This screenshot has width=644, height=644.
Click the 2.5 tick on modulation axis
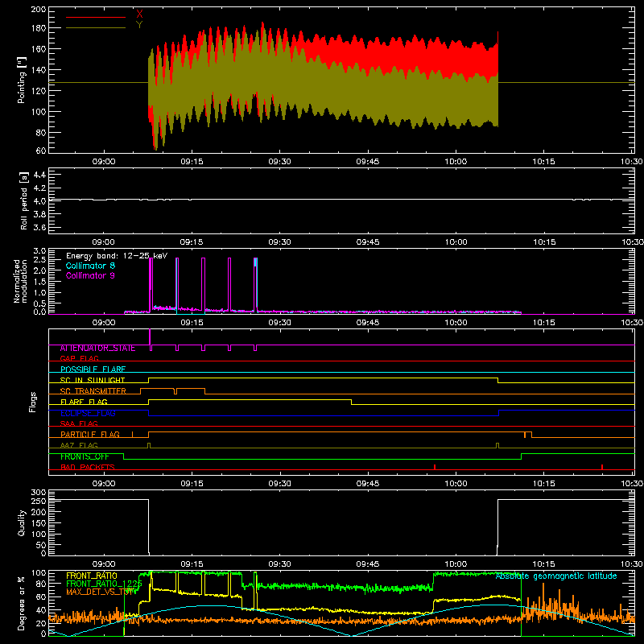coord(39,260)
